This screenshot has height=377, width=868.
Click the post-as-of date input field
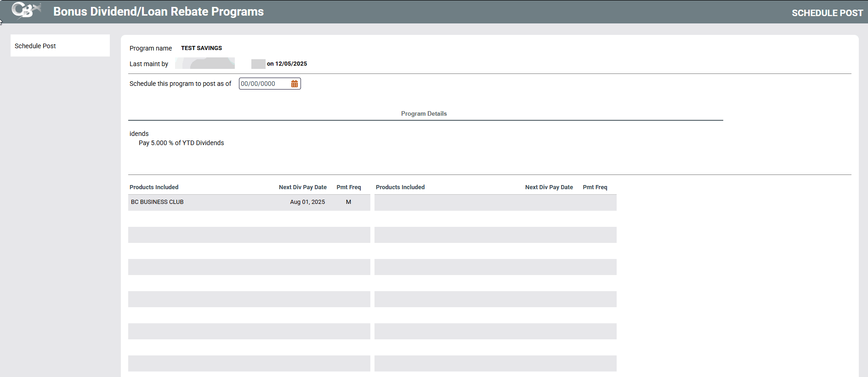point(264,84)
